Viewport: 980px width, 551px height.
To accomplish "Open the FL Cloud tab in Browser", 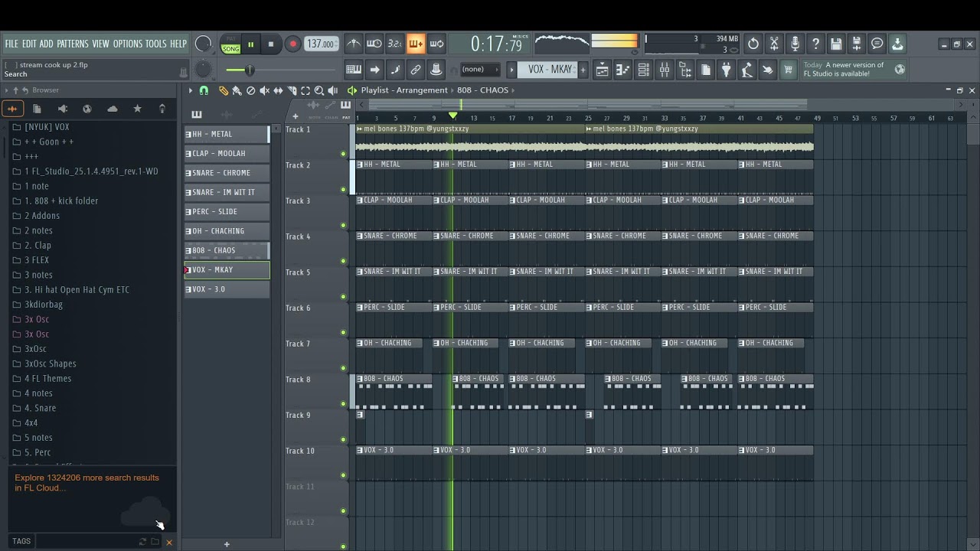I will coord(113,109).
